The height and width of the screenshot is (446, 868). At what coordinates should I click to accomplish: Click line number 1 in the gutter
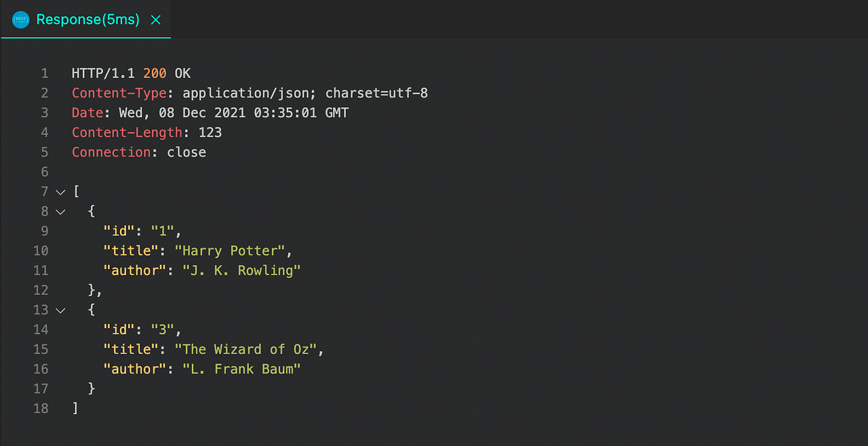[44, 73]
